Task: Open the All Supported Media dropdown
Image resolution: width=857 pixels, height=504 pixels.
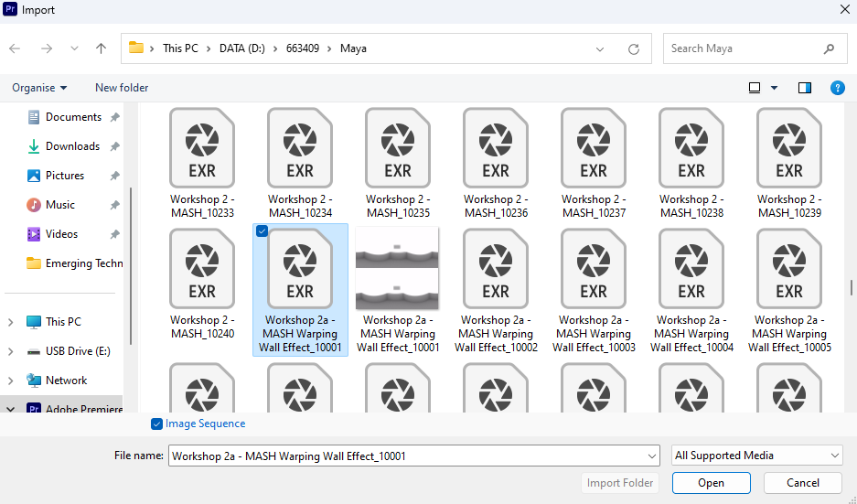Action: 756,456
